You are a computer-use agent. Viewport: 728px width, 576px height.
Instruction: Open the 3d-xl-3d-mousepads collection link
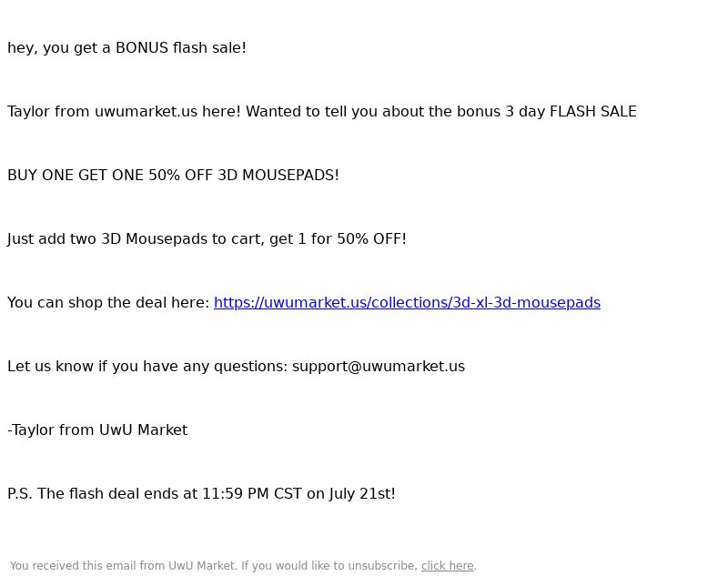(407, 303)
